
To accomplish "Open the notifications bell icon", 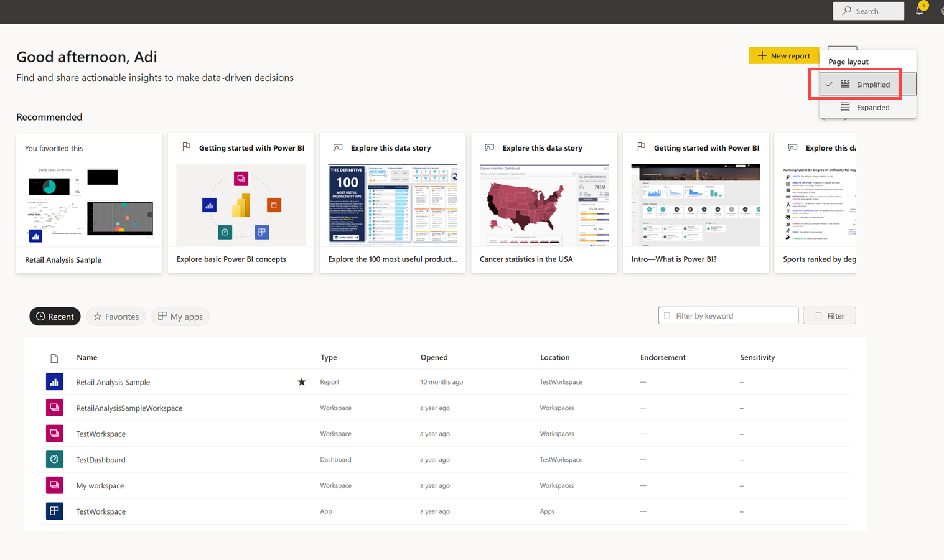I will pos(919,11).
